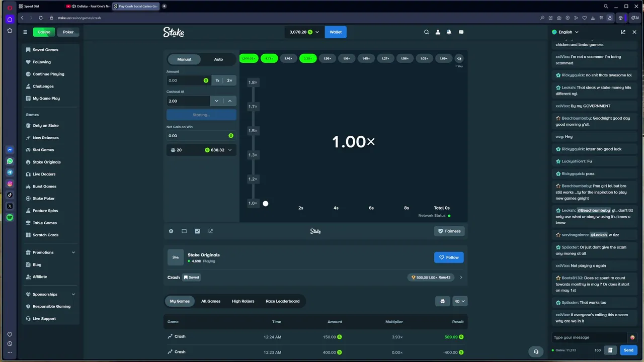
Task: Switch to Poker mode
Action: click(x=68, y=32)
